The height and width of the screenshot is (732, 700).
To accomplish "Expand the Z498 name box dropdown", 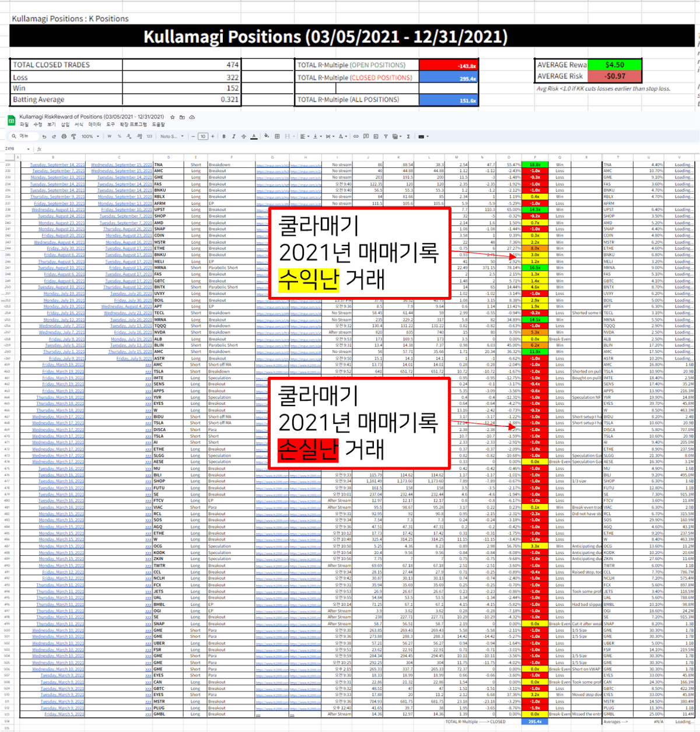I will click(29, 149).
